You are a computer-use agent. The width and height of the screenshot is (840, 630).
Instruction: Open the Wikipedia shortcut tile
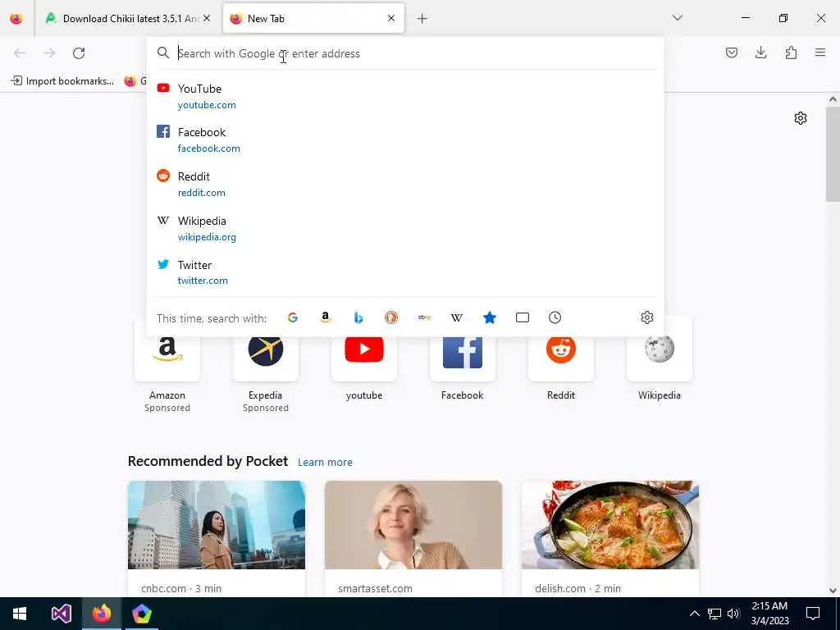[x=659, y=364]
